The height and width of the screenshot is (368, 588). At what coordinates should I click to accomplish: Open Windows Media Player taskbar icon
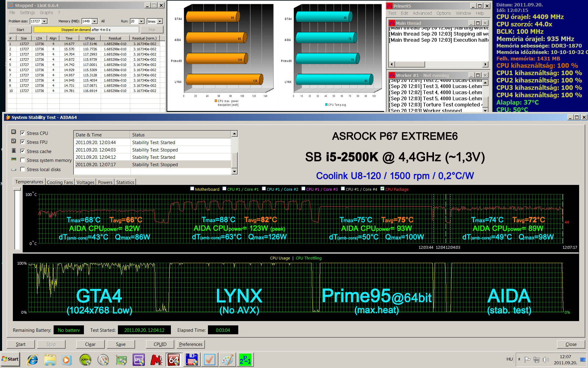point(67,360)
